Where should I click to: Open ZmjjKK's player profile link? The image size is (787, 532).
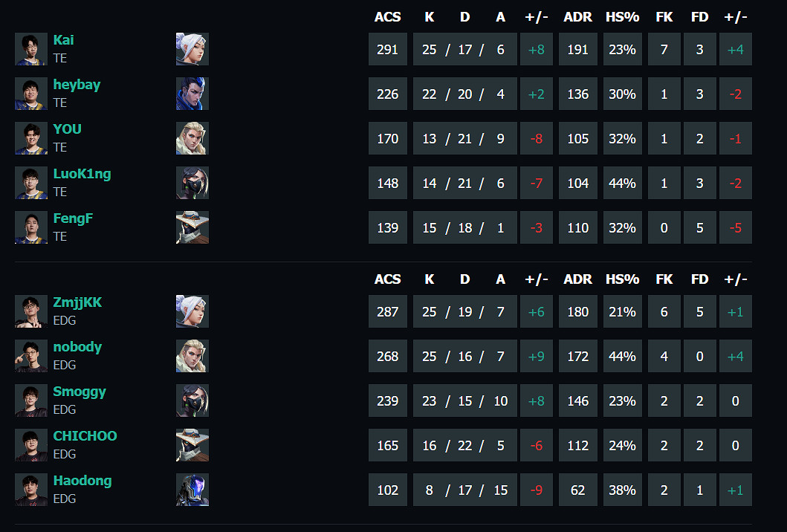(x=77, y=302)
